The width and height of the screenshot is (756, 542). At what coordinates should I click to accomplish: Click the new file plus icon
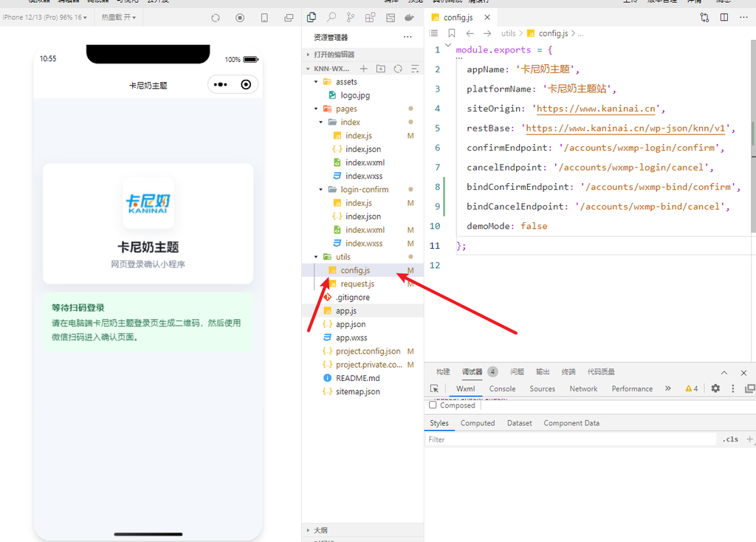point(363,69)
